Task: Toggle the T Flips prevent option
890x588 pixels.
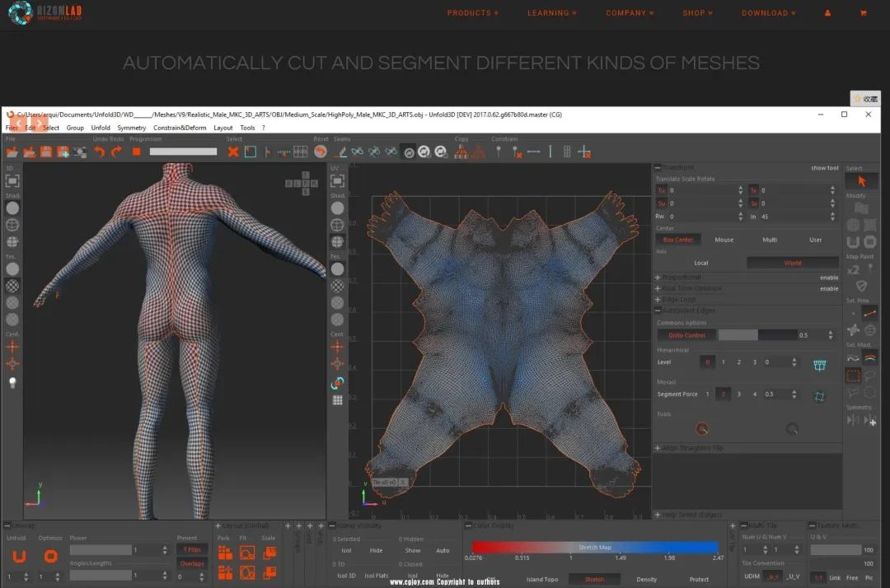Action: click(x=192, y=549)
